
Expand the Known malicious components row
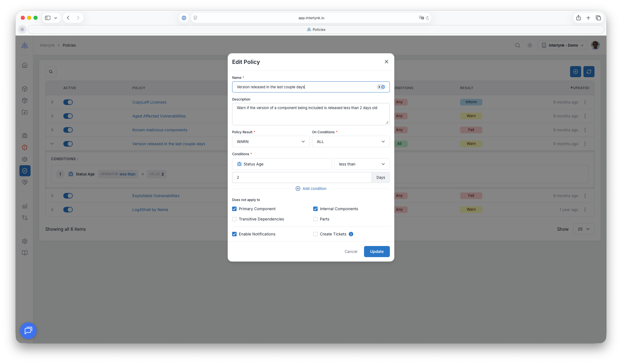tap(52, 130)
